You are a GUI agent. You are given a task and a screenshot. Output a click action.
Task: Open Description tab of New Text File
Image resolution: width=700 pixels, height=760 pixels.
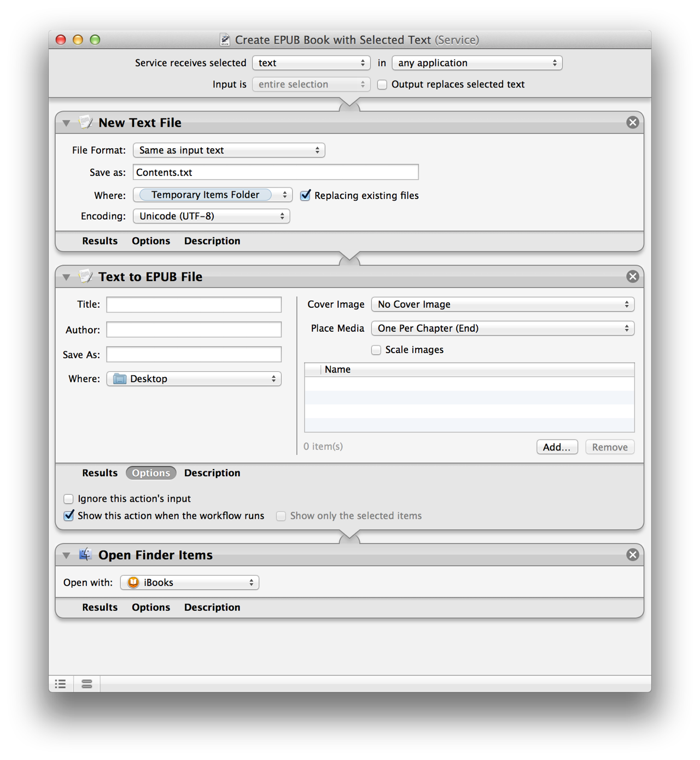[212, 241]
